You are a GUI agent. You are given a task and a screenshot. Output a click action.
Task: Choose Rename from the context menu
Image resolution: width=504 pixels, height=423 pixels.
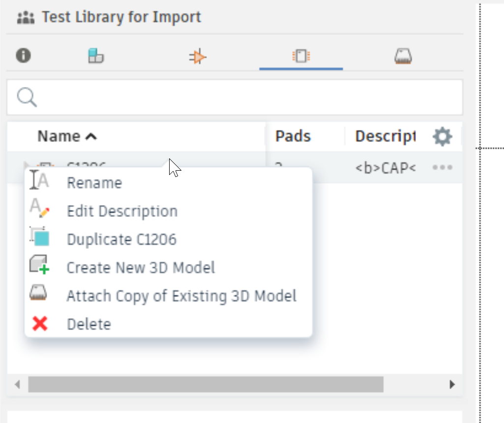pyautogui.click(x=94, y=183)
